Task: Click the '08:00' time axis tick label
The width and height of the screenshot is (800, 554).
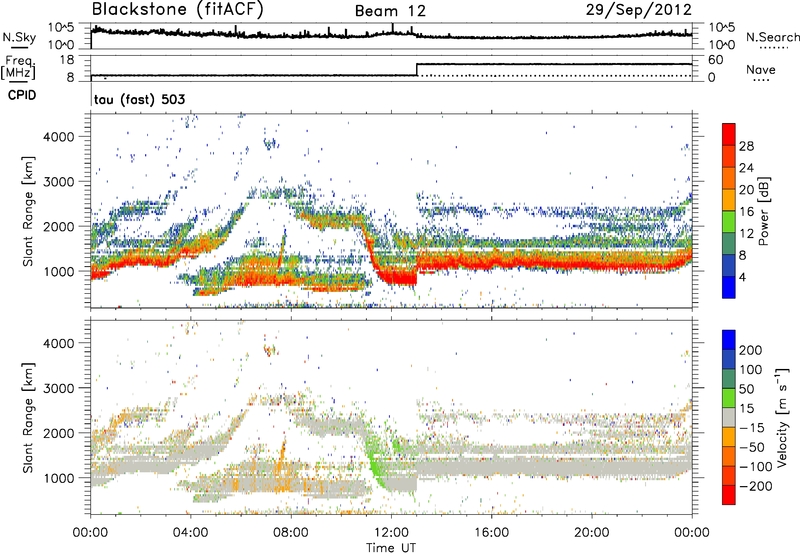Action: [291, 533]
